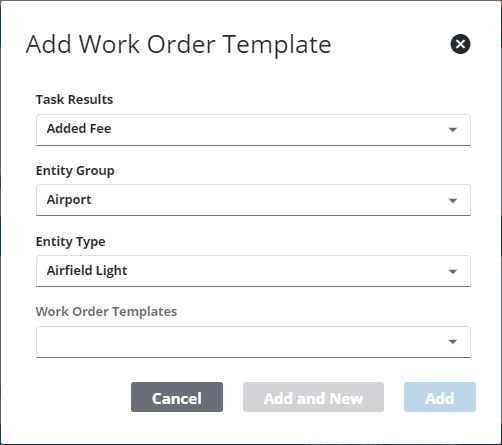Select the word 'Template' in the dialog heading
This screenshot has width=502, height=445.
pyautogui.click(x=277, y=44)
